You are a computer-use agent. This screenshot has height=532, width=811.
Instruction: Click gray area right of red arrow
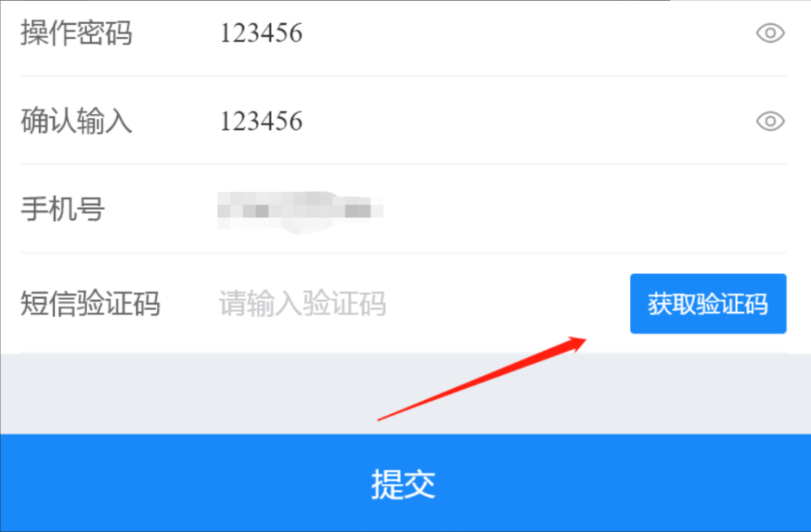click(698, 393)
